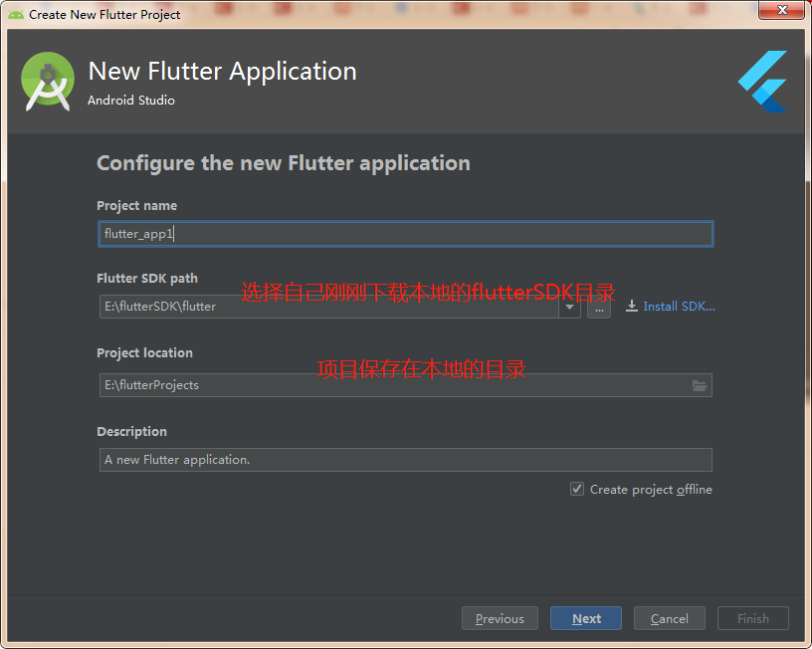Go back with the Previous button
This screenshot has width=812, height=649.
500,618
